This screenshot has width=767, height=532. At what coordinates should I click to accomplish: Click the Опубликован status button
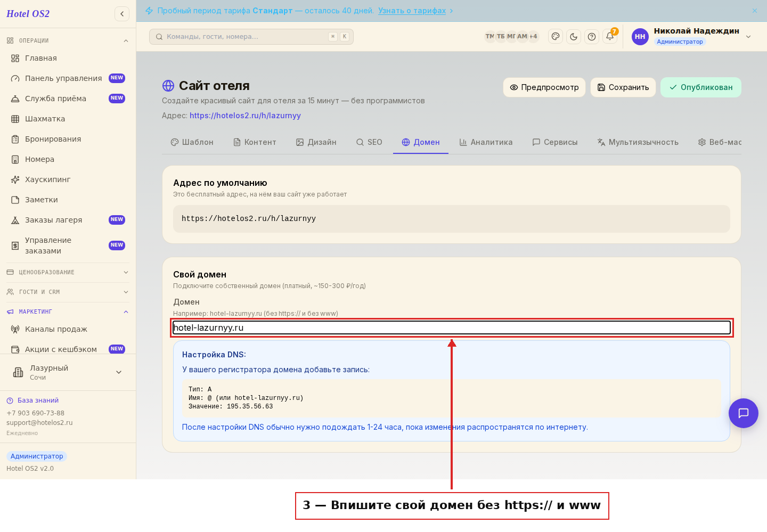[x=701, y=87]
